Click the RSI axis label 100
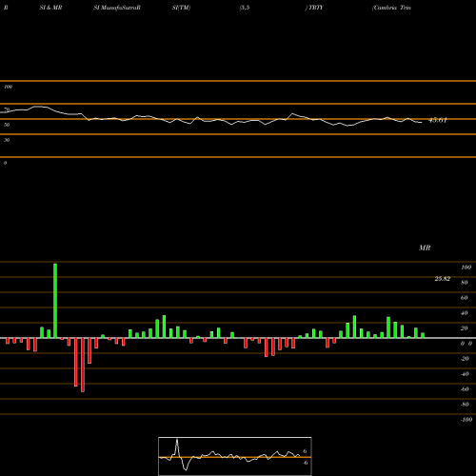476x476 pixels. tap(8, 87)
